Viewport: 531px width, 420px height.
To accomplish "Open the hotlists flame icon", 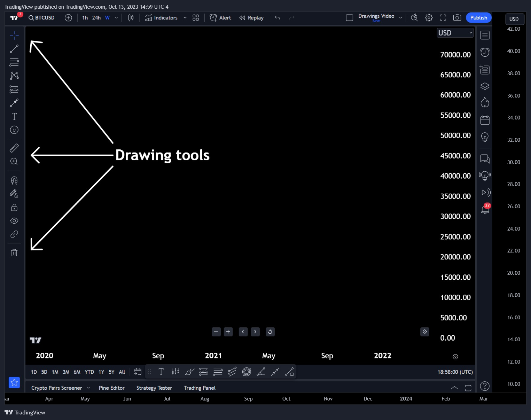I will pyautogui.click(x=485, y=103).
